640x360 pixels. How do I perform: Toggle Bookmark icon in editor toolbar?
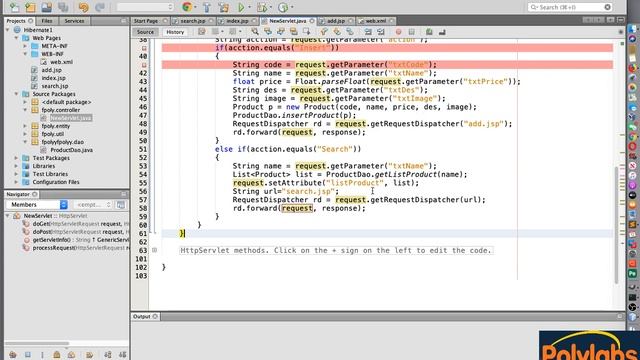[350, 31]
